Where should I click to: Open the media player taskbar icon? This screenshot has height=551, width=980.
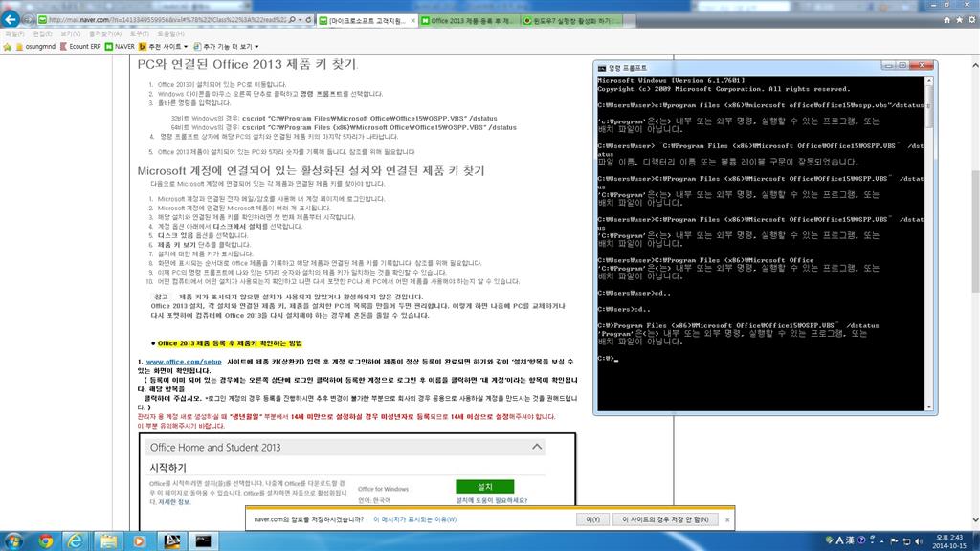point(140,541)
